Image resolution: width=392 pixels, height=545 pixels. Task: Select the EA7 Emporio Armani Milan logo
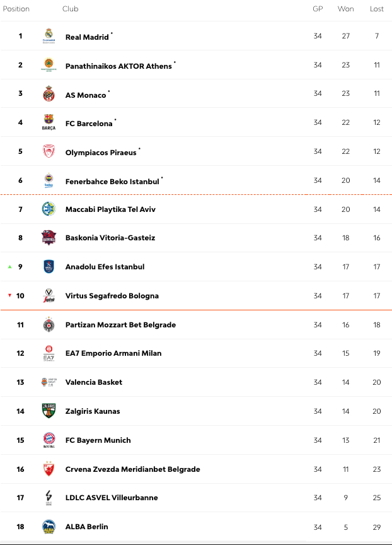[50, 353]
